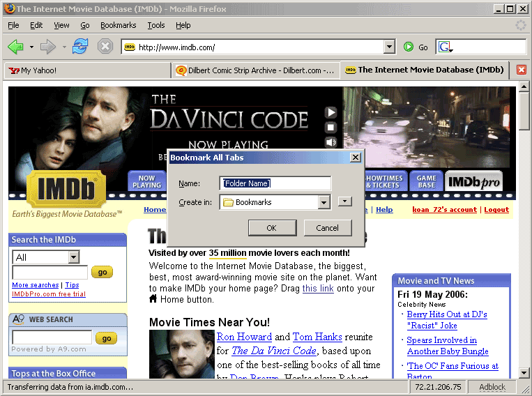
Task: Mute the Da Vinci Code trailer sound
Action: click(330, 142)
